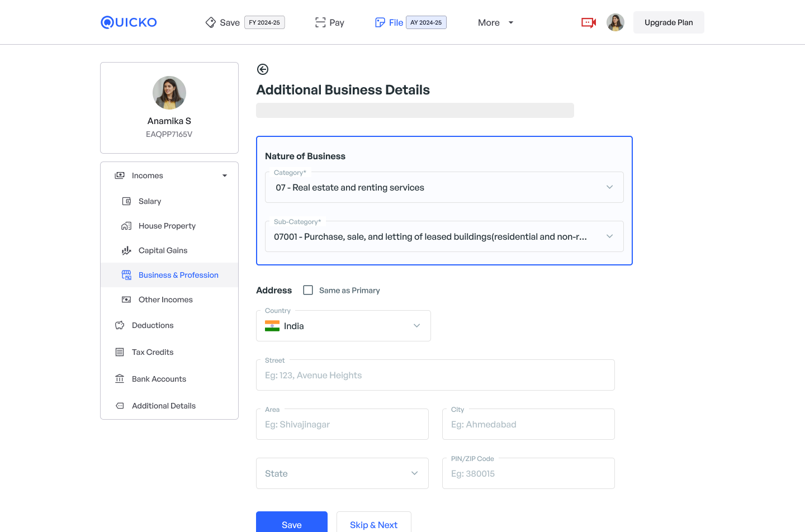Collapse the Incomes sidebar group
The image size is (805, 532).
coord(225,175)
